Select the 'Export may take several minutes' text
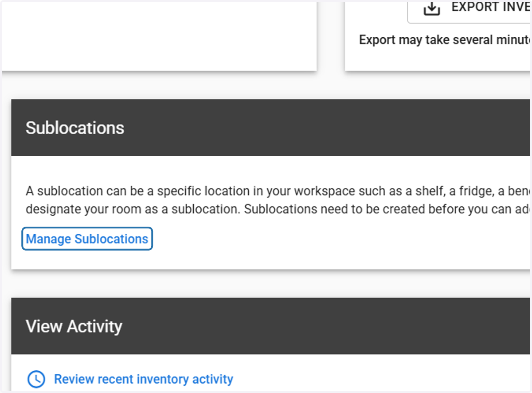The image size is (532, 393). (x=445, y=40)
